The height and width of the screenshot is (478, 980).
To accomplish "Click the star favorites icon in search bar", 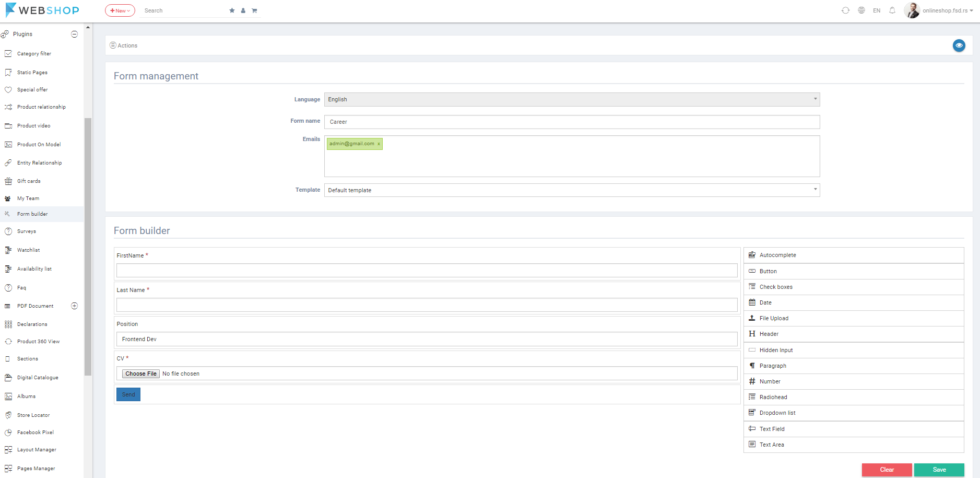I will tap(232, 10).
